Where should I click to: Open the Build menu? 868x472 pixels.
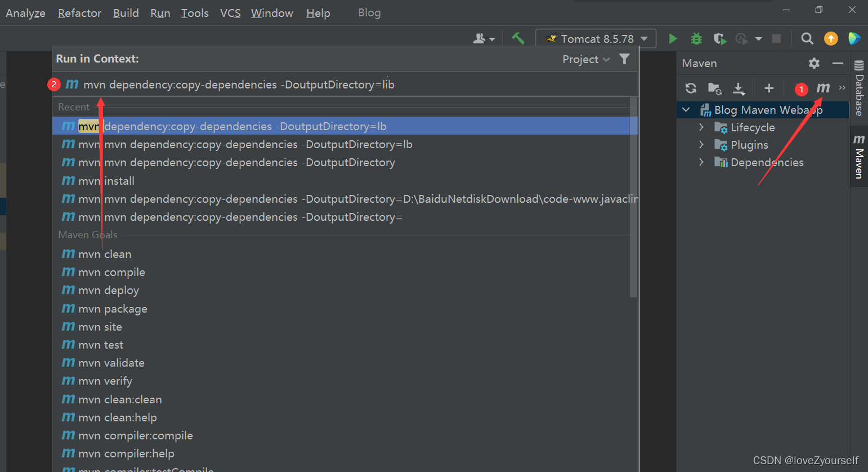[x=126, y=13]
